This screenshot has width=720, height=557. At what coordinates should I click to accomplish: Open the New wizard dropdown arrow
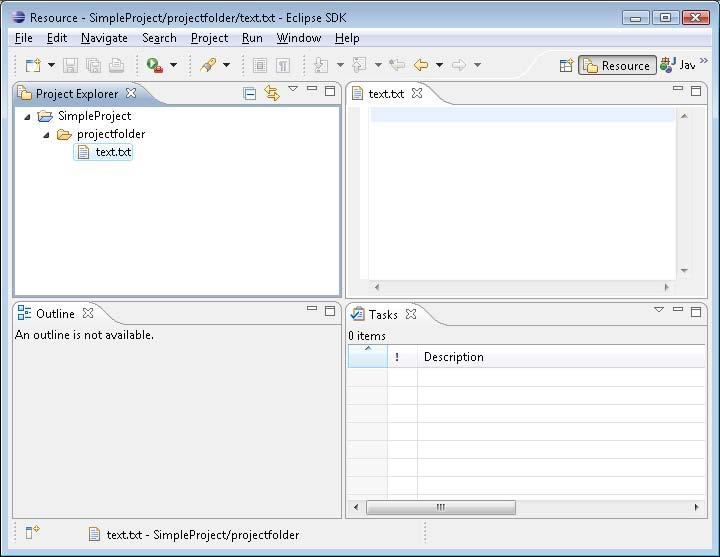click(51, 65)
